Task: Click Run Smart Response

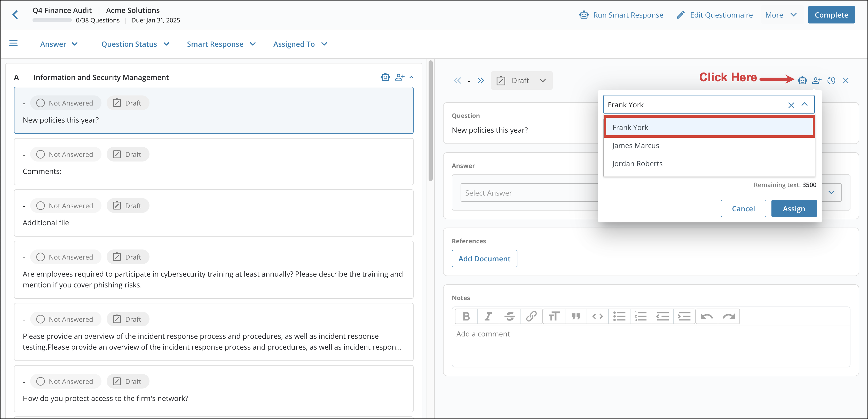Action: (x=621, y=15)
